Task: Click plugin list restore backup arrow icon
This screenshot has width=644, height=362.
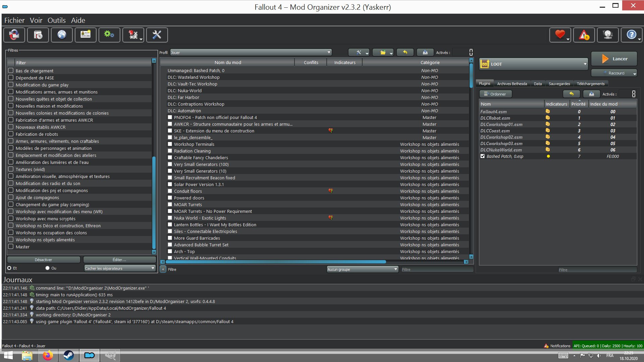Action: coord(571,94)
